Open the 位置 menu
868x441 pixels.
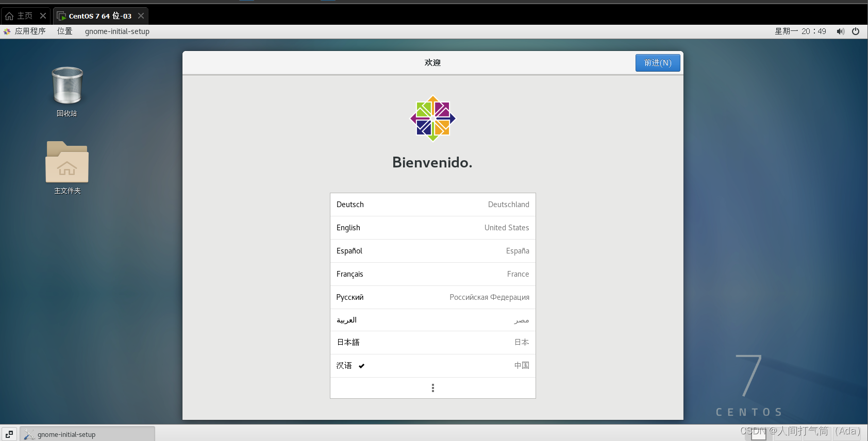pos(65,31)
